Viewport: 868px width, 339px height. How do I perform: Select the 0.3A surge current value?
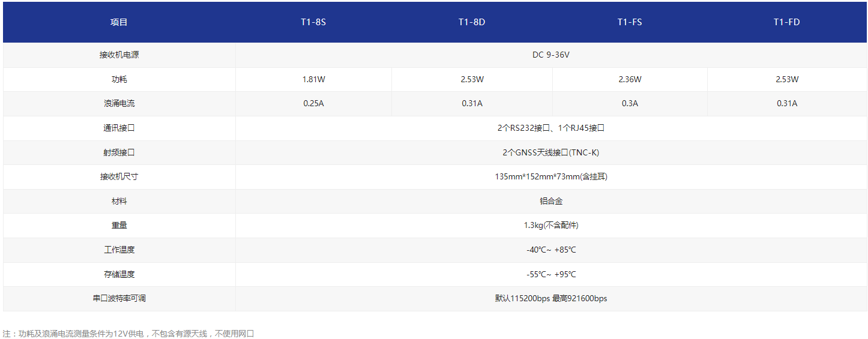[x=630, y=103]
